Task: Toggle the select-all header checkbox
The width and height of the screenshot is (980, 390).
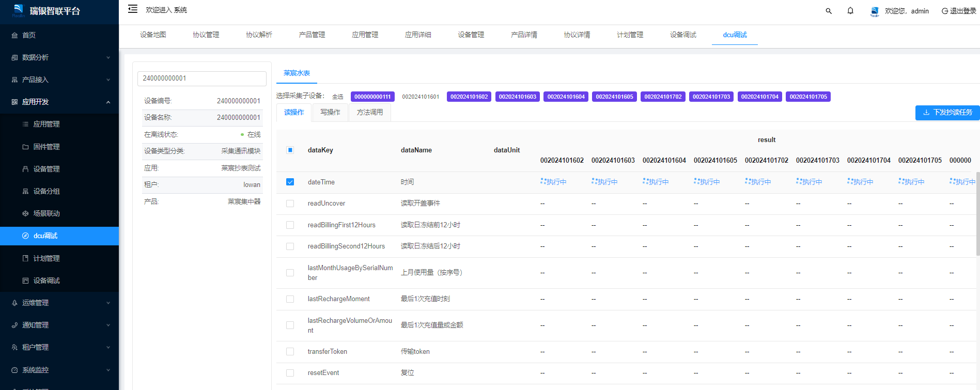Action: pos(290,150)
